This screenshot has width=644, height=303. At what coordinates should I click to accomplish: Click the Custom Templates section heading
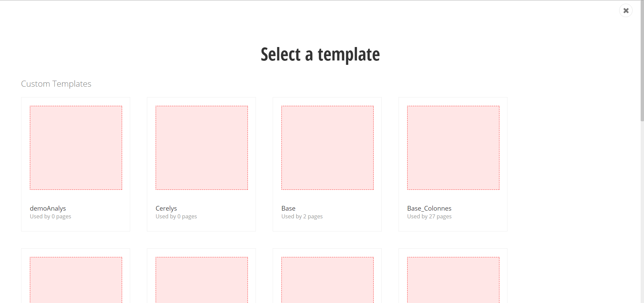pos(56,84)
